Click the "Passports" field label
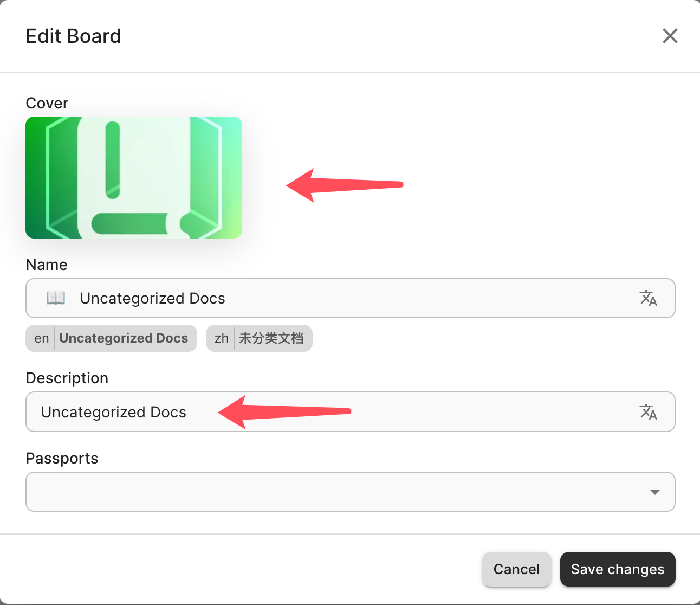This screenshot has height=605, width=700. click(62, 458)
